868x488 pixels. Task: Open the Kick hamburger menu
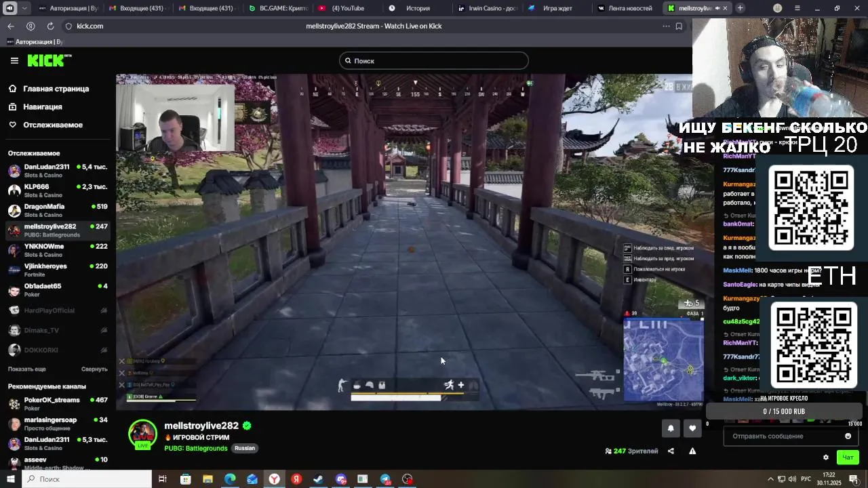14,61
